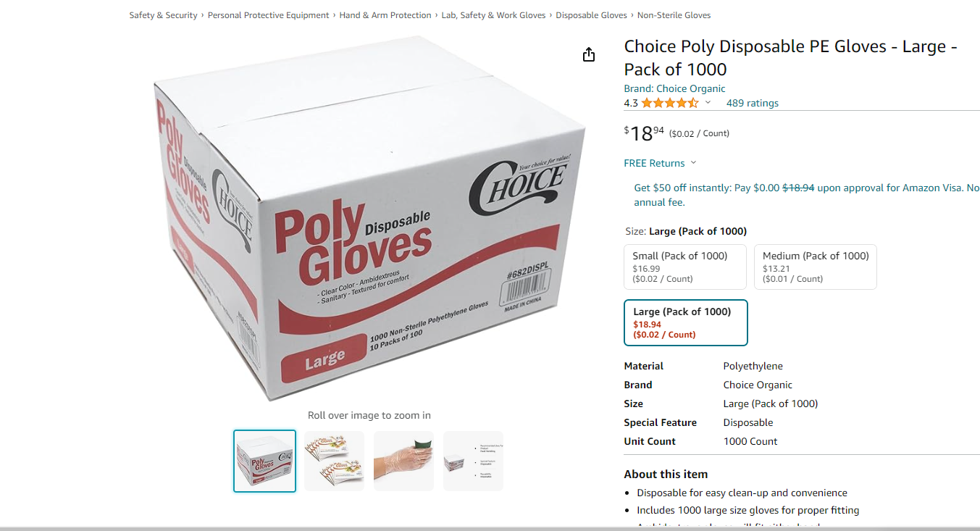
Task: Expand the rating breakdown chevron next to stars
Action: click(708, 103)
